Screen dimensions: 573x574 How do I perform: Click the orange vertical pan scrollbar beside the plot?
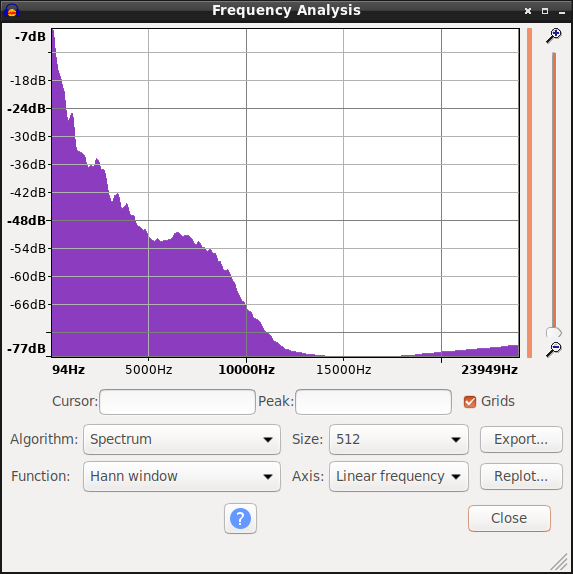pos(529,193)
